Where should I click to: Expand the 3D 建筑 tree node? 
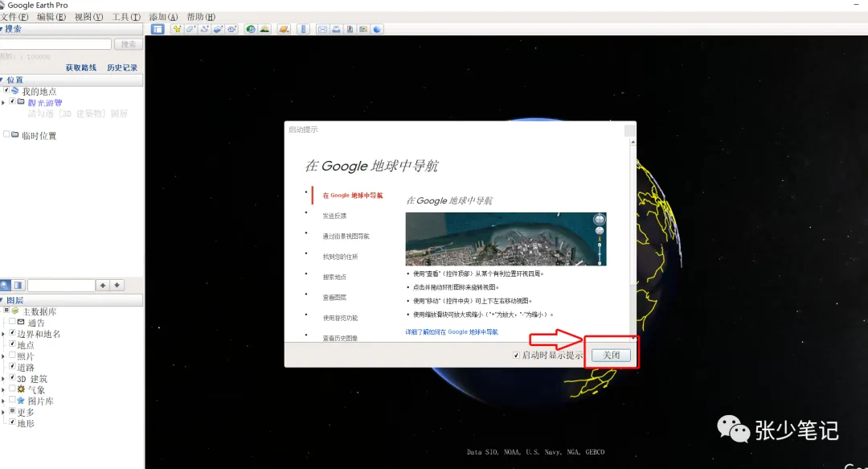click(3, 379)
